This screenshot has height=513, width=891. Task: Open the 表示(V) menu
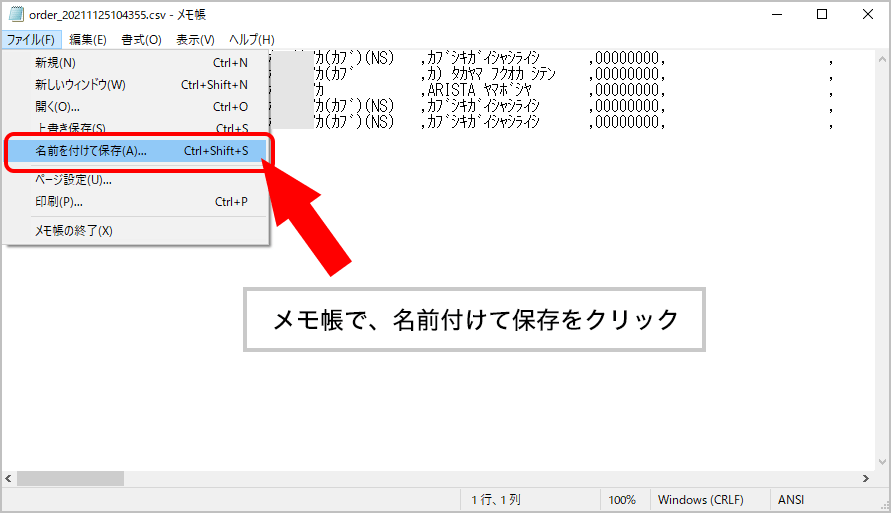pos(195,40)
